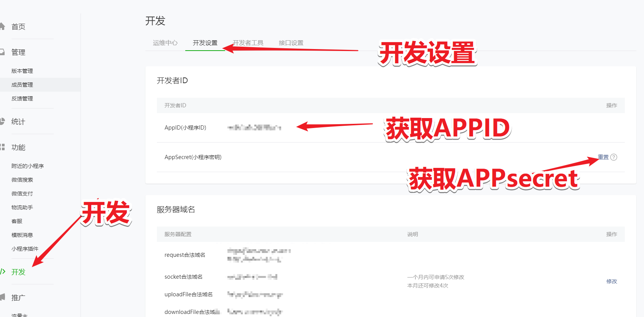This screenshot has height=317, width=644.
Task: Open 反馈管理 in the sidebar
Action: coord(22,99)
